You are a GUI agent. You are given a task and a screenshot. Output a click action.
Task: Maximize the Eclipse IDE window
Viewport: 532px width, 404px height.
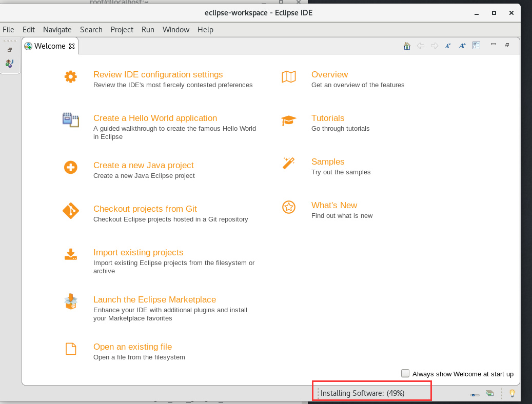coord(494,13)
